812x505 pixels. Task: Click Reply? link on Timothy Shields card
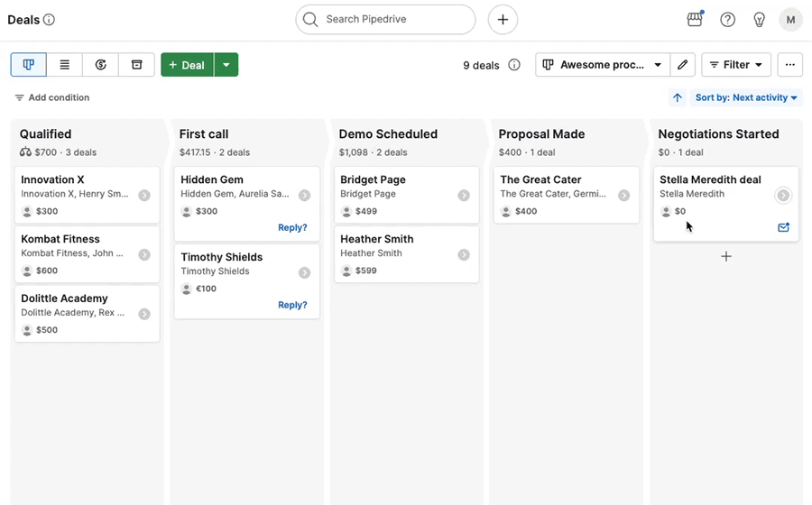(292, 305)
